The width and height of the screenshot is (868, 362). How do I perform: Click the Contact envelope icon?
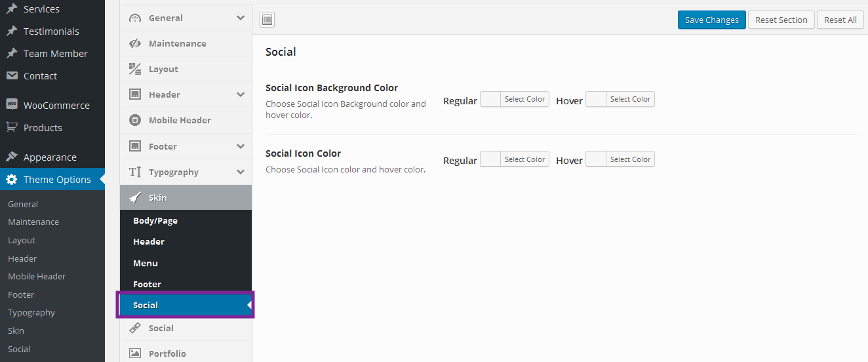point(12,75)
